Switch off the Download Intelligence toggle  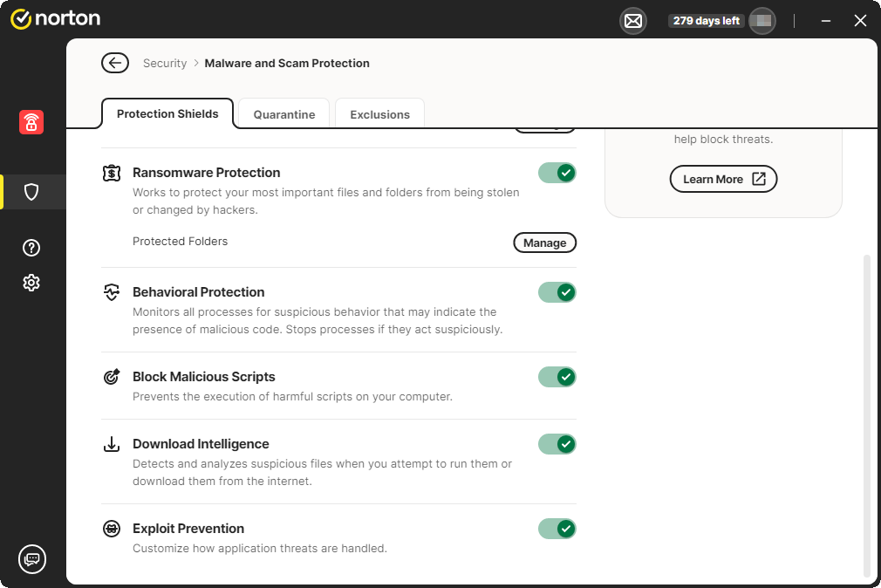(557, 444)
